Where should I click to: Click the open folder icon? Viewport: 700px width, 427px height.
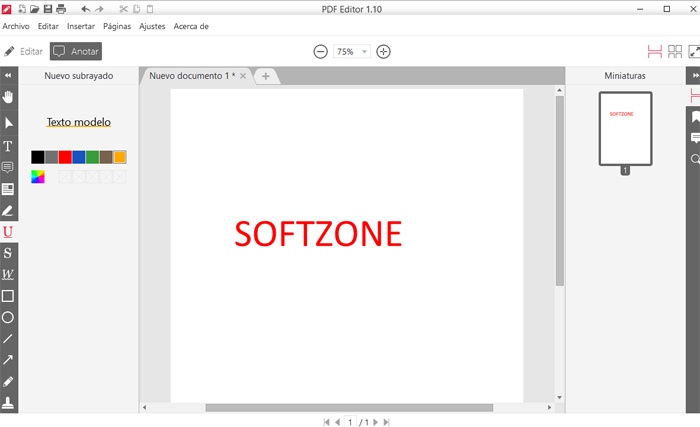[x=34, y=9]
